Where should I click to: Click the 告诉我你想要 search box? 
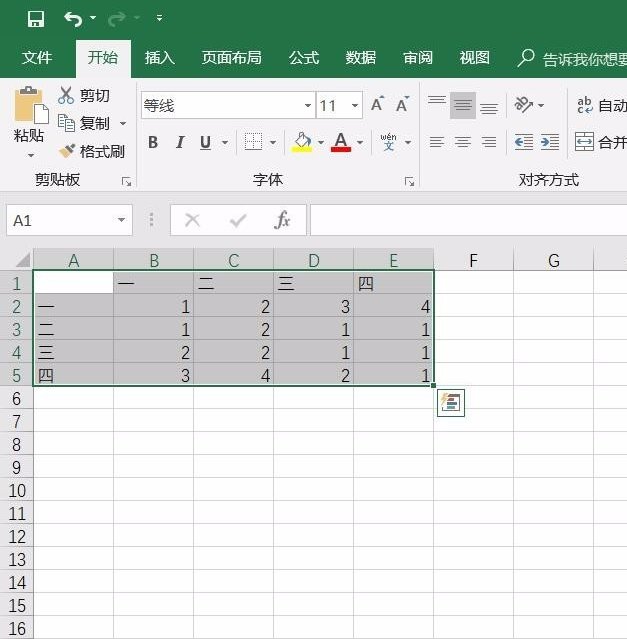pyautogui.click(x=572, y=59)
